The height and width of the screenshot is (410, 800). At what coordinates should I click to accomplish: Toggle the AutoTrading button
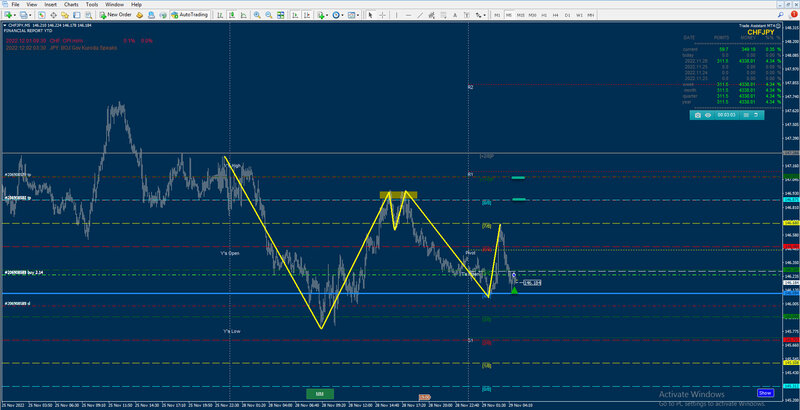click(x=189, y=15)
